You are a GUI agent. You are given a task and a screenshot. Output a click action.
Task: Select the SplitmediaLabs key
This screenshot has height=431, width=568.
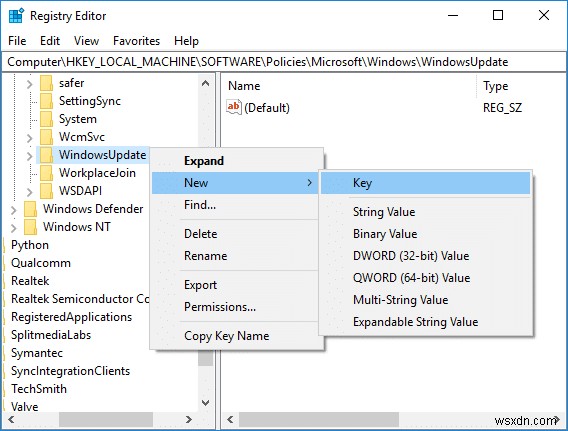[x=51, y=335]
